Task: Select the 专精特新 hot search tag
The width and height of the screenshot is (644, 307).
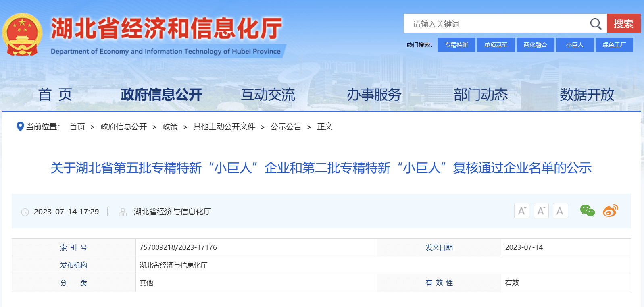Action: coord(456,45)
